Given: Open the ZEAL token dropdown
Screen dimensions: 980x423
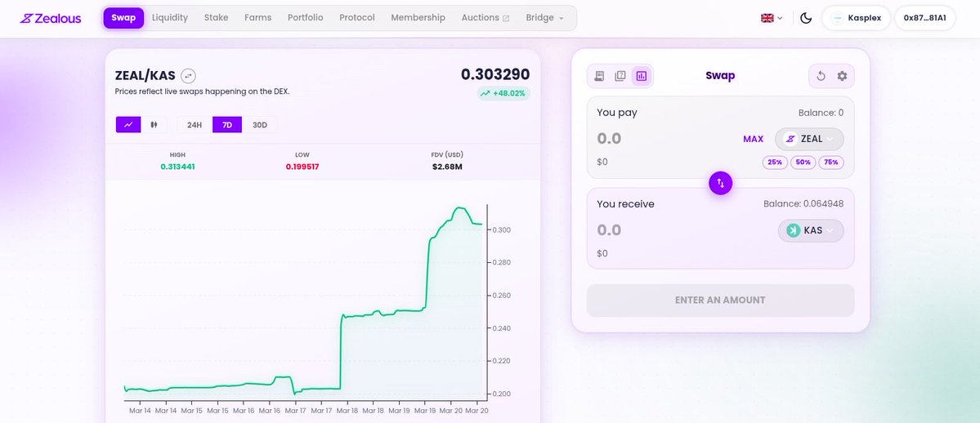Looking at the screenshot, I should (809, 139).
